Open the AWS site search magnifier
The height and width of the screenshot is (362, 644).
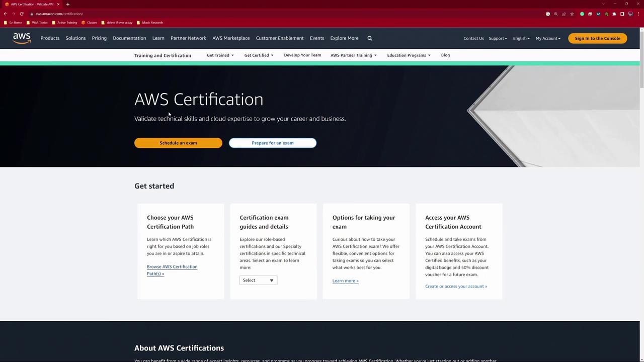click(370, 38)
